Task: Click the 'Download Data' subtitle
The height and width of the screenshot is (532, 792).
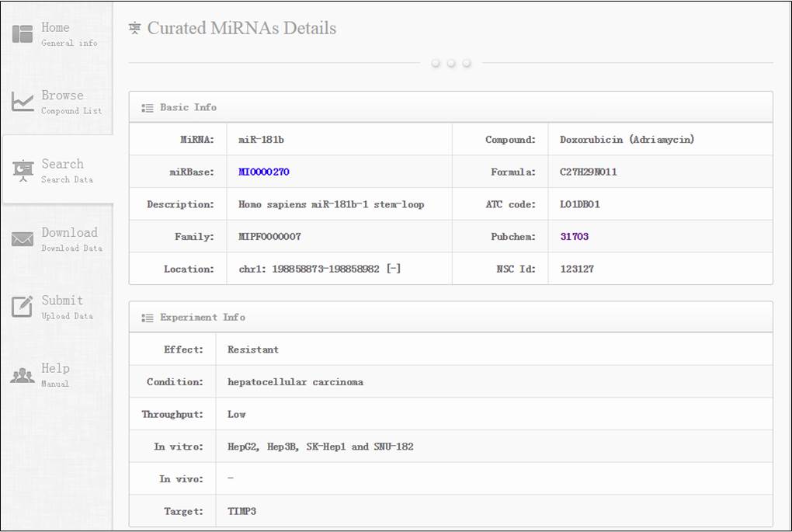Action: click(x=71, y=248)
